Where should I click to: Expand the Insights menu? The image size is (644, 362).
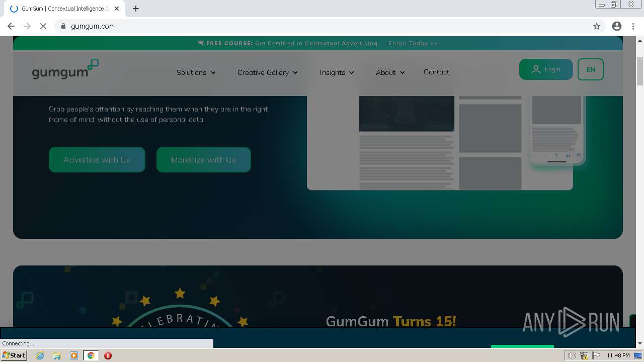click(337, 72)
